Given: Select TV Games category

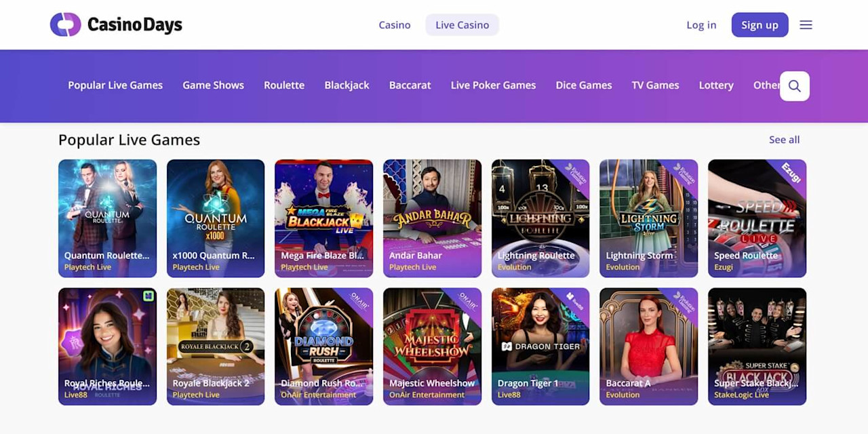Looking at the screenshot, I should [655, 85].
